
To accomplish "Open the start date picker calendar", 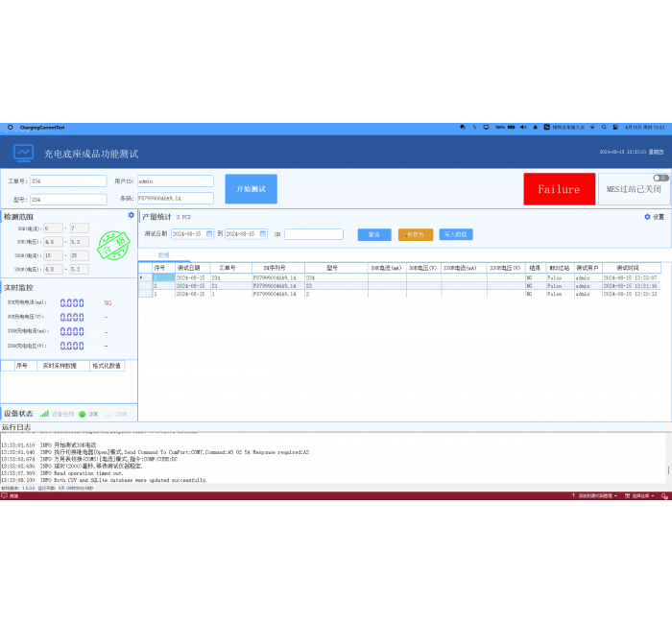I will pyautogui.click(x=210, y=233).
